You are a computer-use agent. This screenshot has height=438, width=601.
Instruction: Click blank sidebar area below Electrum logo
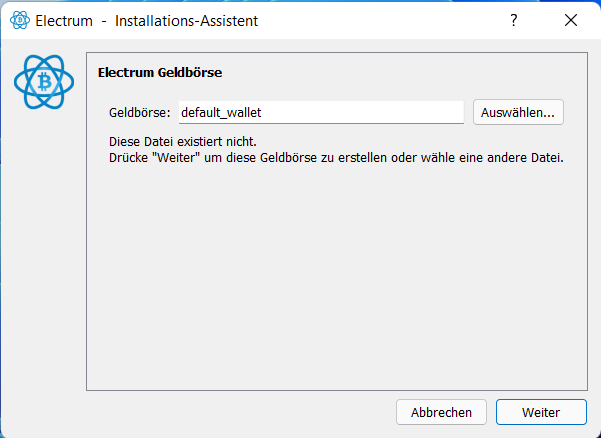43,249
